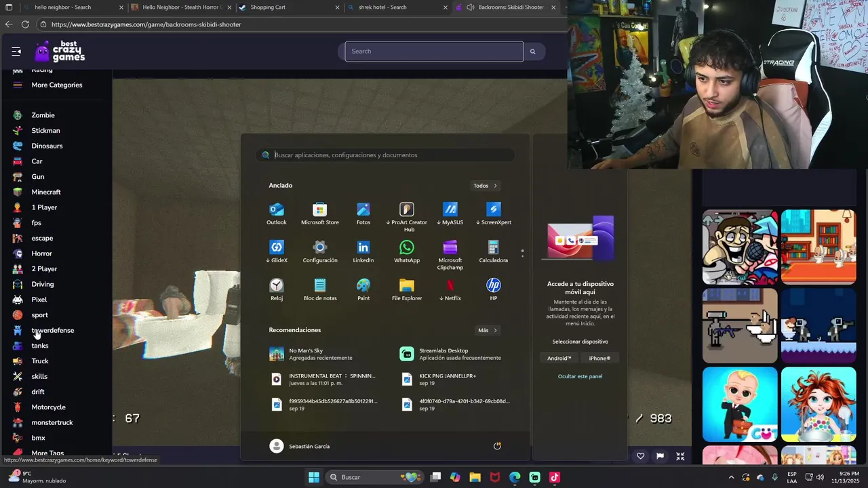
Task: Open ScreenXpert pinned app
Action: 494,213
